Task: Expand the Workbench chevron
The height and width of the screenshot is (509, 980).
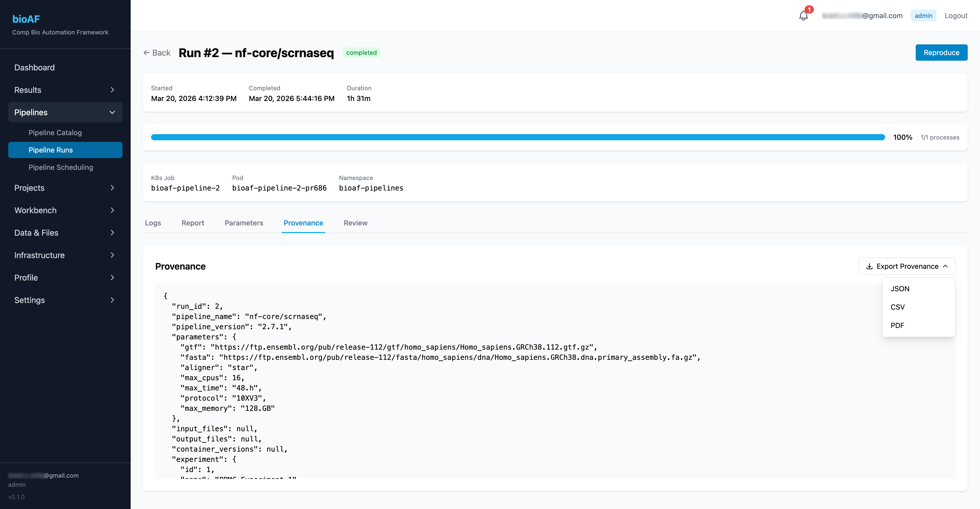Action: 112,210
